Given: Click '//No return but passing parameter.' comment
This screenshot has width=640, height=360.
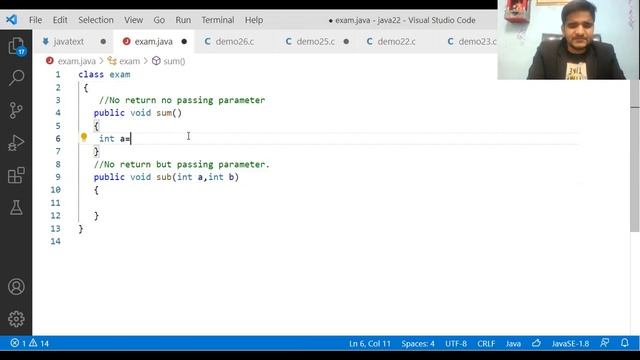Looking at the screenshot, I should pos(182,164).
